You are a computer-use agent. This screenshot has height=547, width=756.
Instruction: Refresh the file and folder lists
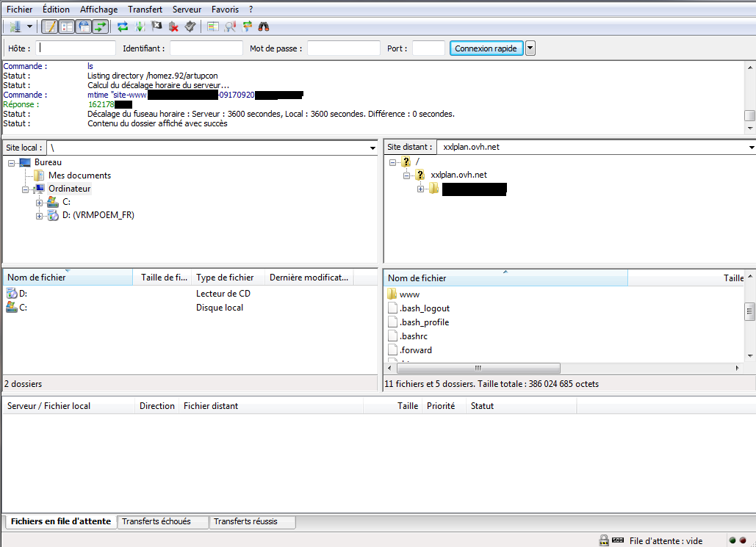[123, 26]
